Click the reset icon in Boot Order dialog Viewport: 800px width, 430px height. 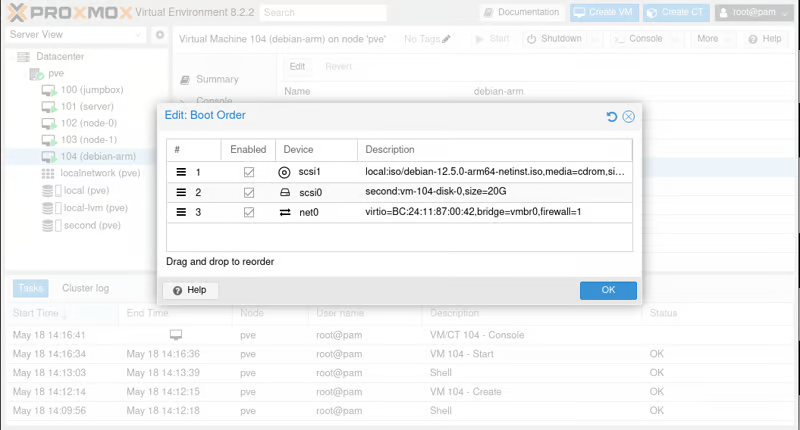point(612,117)
